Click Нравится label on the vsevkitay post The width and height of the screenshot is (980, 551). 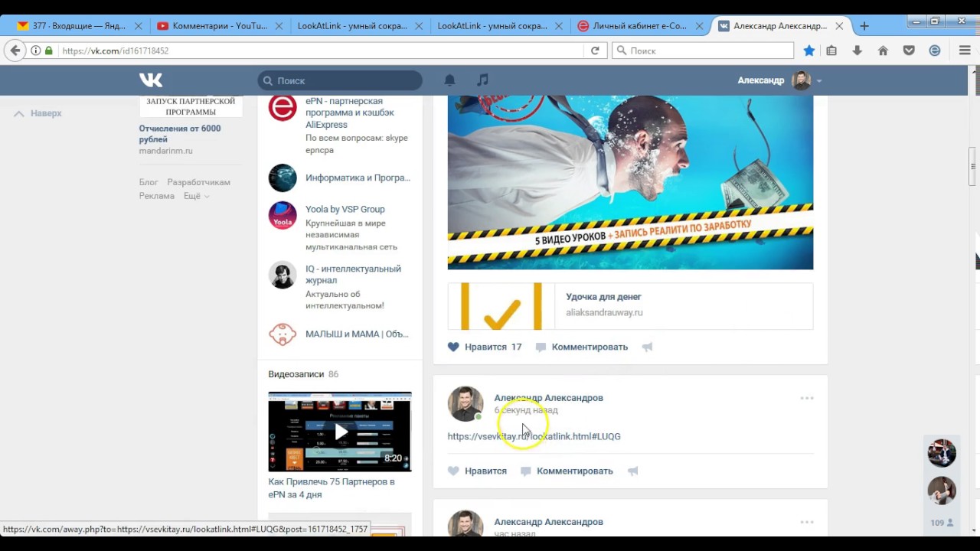(485, 471)
